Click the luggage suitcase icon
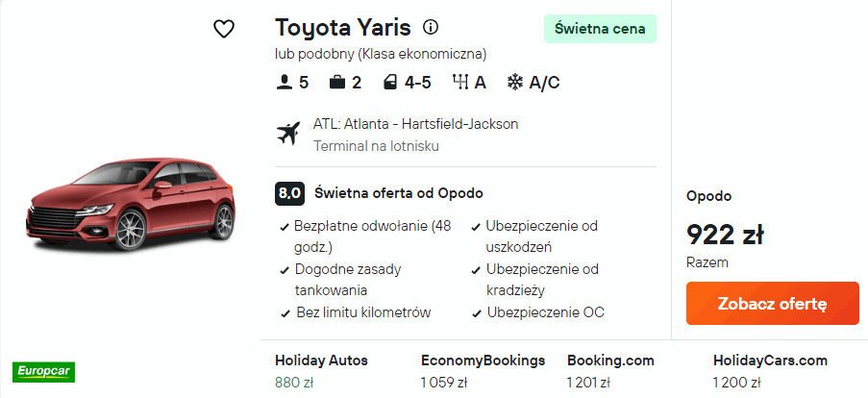The image size is (868, 398). (336, 83)
